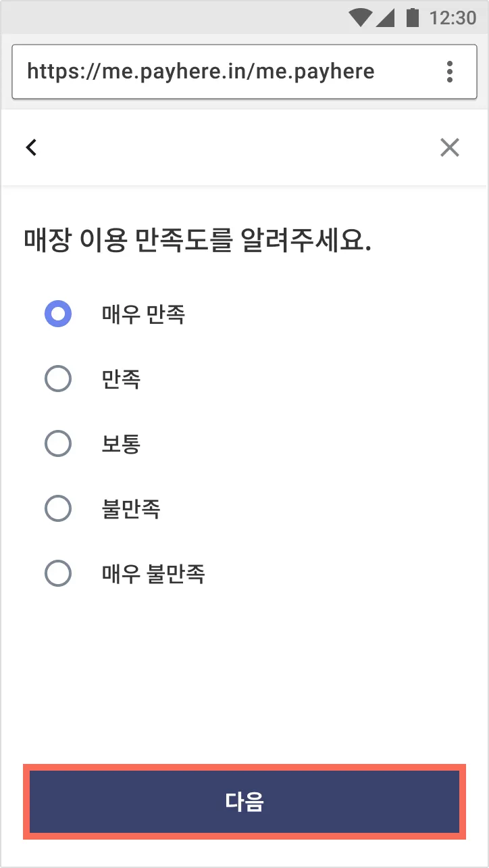Click the 보통 option label text
Screen dimensions: 489x868
coord(121,444)
